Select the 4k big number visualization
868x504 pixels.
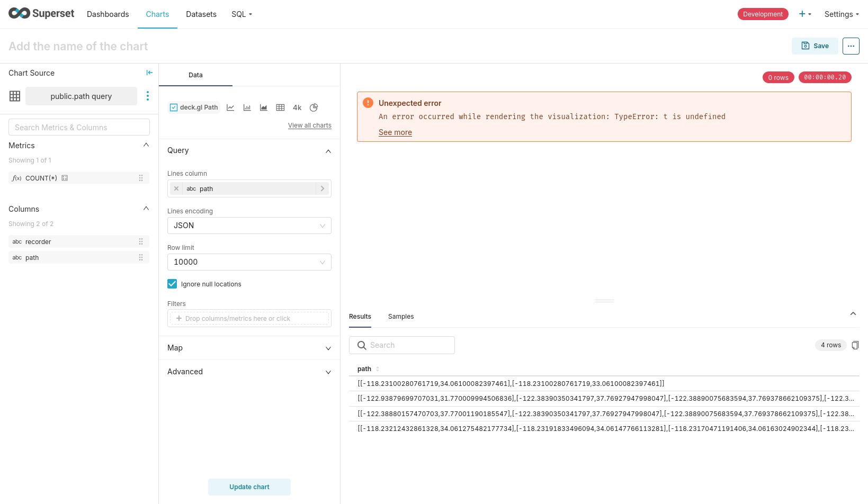tap(297, 107)
